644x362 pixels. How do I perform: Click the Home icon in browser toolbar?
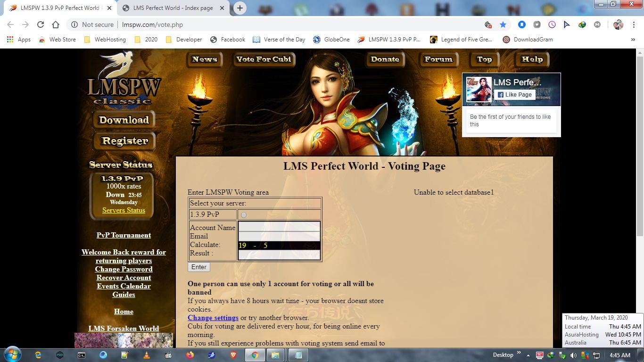pyautogui.click(x=56, y=25)
